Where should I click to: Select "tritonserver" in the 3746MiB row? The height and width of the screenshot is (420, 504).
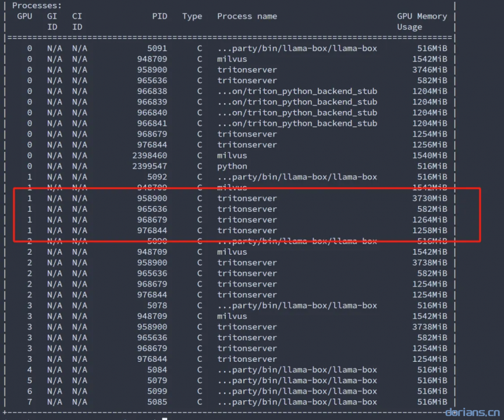(247, 70)
